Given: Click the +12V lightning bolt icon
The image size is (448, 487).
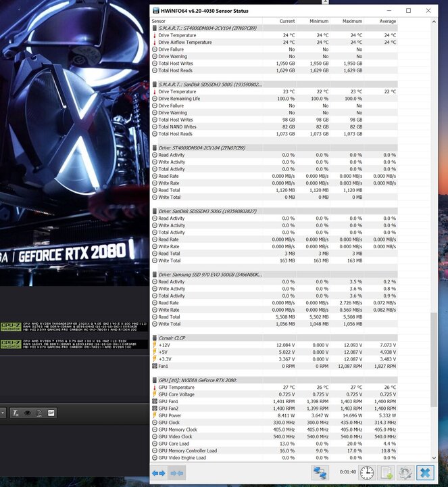Looking at the screenshot, I should 155,345.
